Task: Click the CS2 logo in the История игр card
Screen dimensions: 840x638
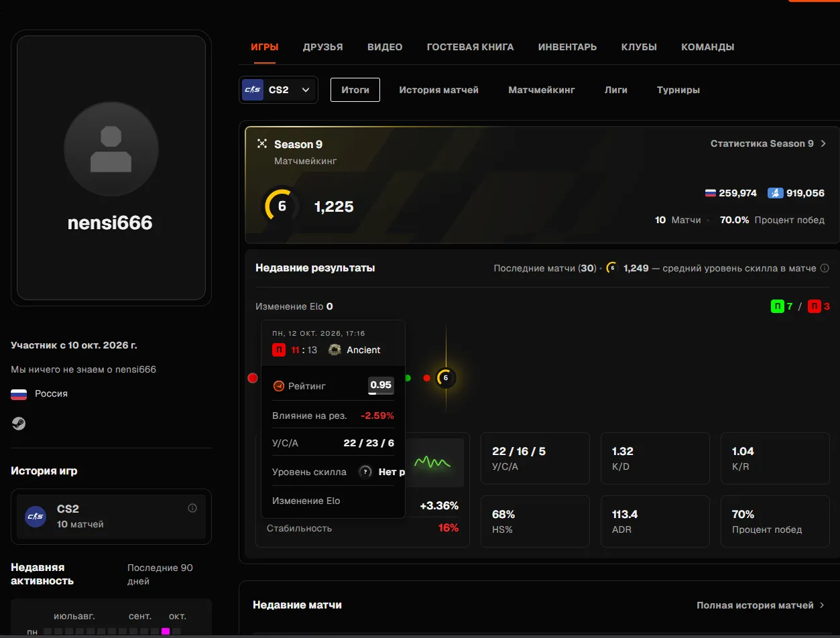Action: click(36, 516)
